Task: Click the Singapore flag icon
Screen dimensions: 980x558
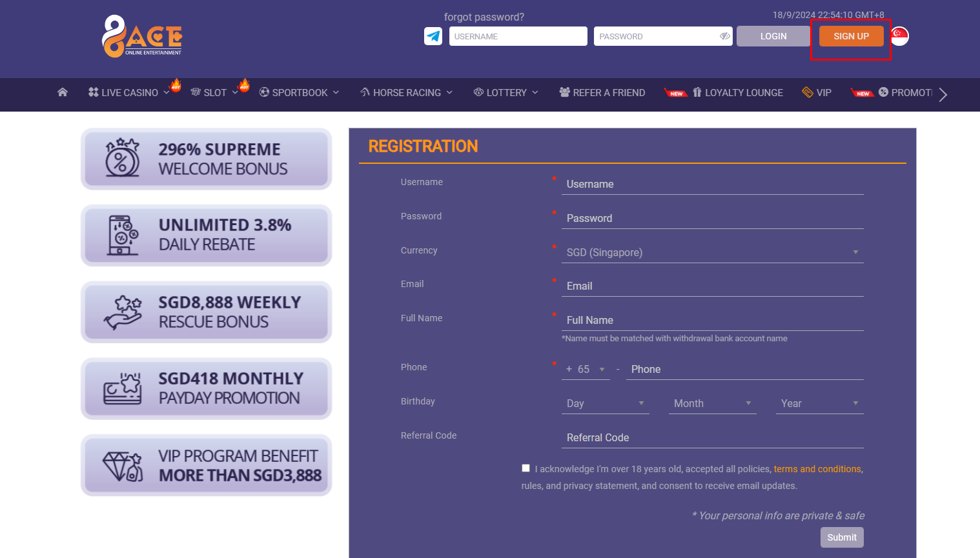Action: pos(899,36)
